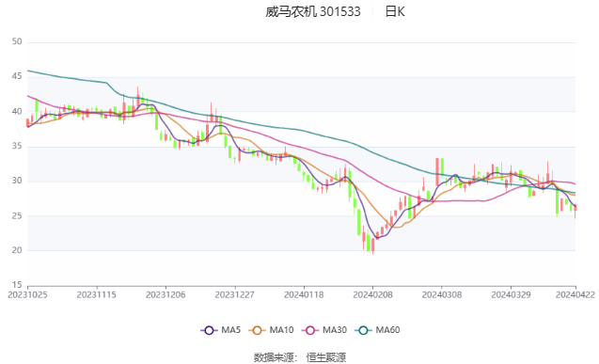Toggle the MA10 legend marker
599x364 pixels.
pos(257,330)
